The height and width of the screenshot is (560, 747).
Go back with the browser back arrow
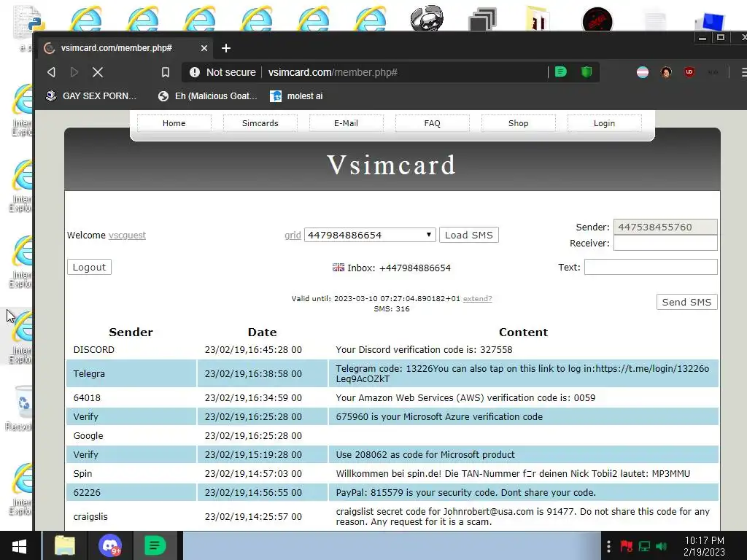(52, 72)
